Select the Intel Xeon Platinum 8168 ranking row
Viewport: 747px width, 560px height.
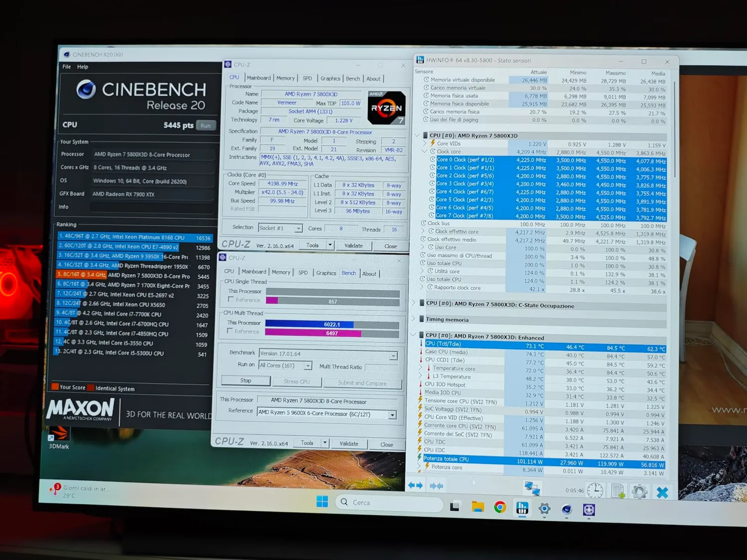(134, 237)
